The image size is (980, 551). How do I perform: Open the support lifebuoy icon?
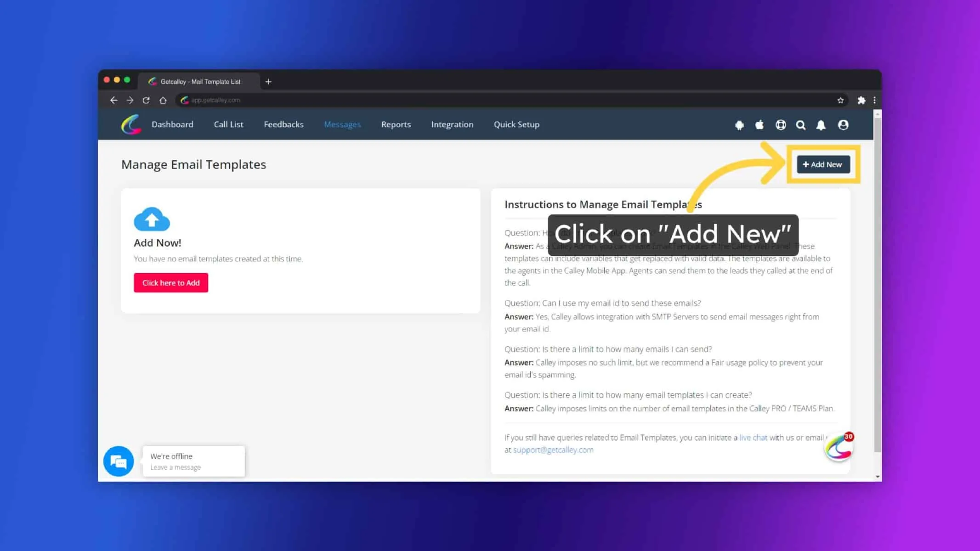click(781, 125)
